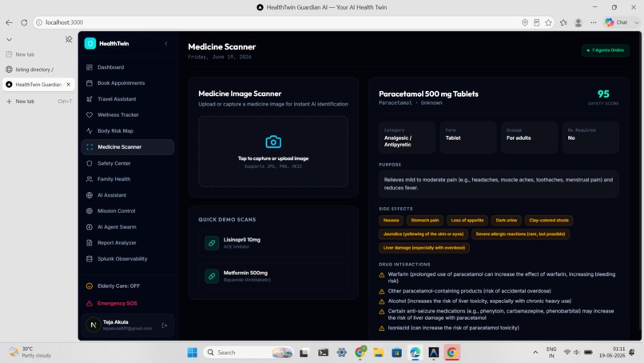Trigger the Emergency SOS button
Image resolution: width=644 pixels, height=363 pixels.
pyautogui.click(x=128, y=303)
